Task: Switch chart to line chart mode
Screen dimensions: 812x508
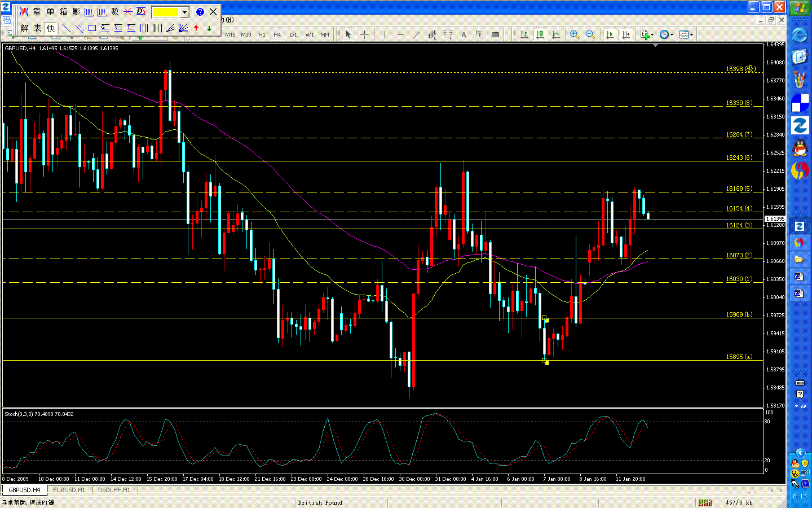Action: [556, 35]
